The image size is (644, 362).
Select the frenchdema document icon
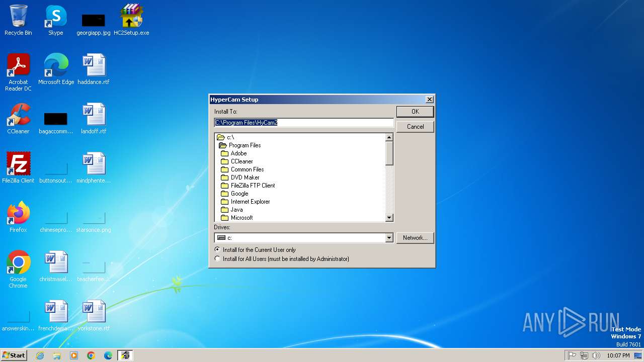point(56,316)
